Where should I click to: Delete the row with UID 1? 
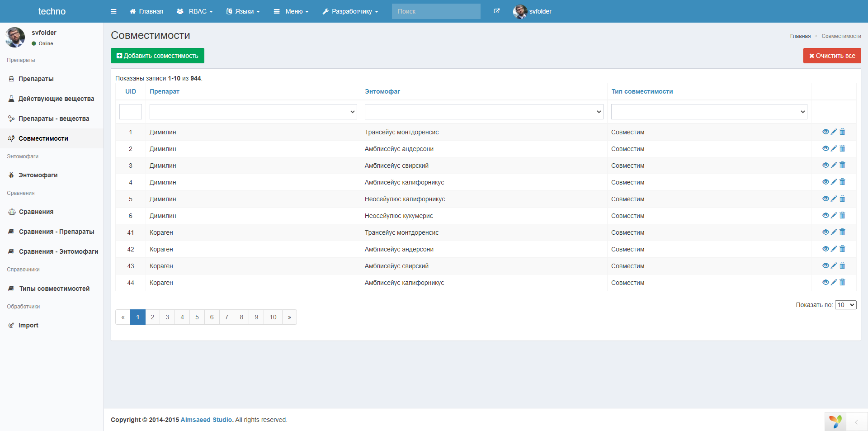842,132
